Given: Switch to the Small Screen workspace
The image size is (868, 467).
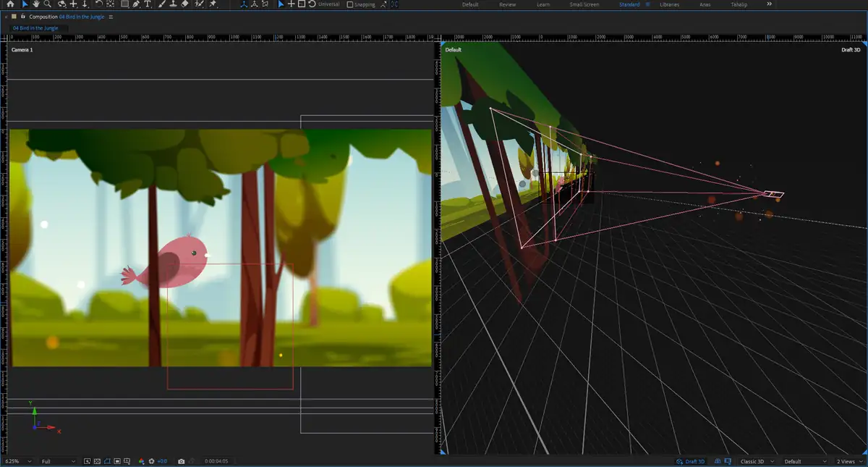Looking at the screenshot, I should (x=584, y=4).
